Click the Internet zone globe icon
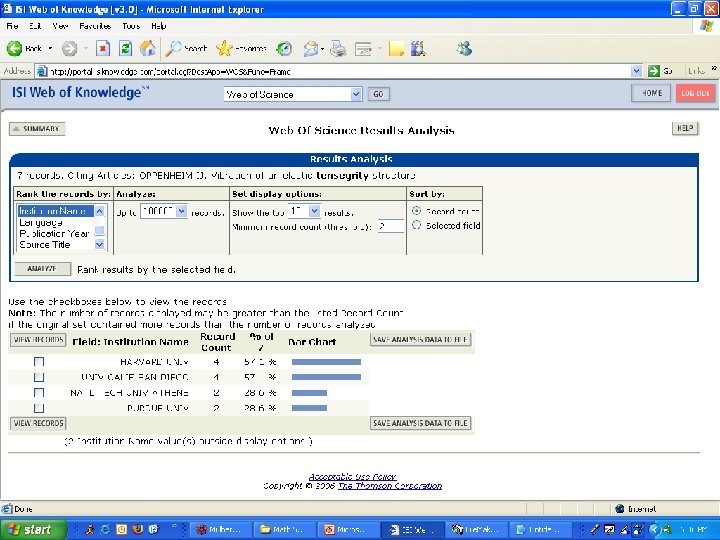The width and height of the screenshot is (720, 540). click(619, 508)
